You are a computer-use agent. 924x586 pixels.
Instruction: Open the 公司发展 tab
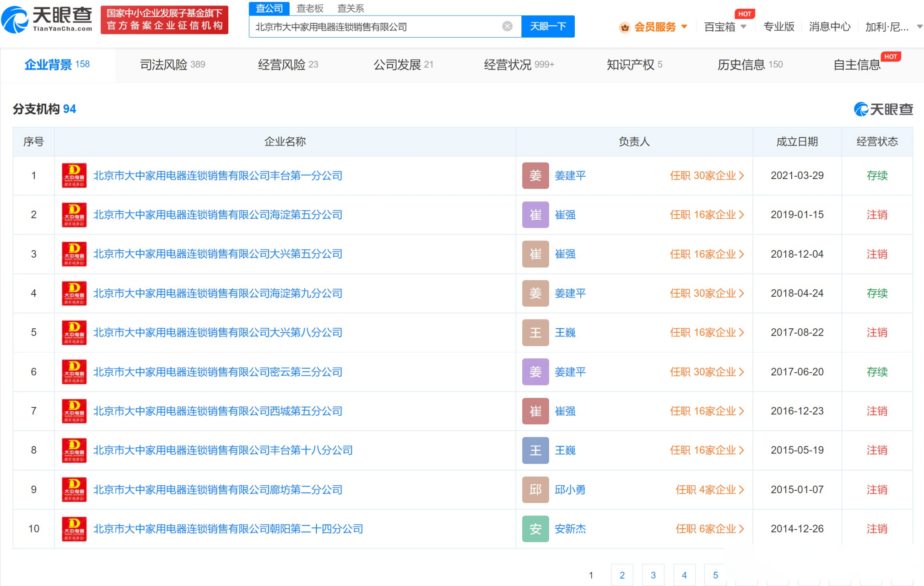point(403,65)
